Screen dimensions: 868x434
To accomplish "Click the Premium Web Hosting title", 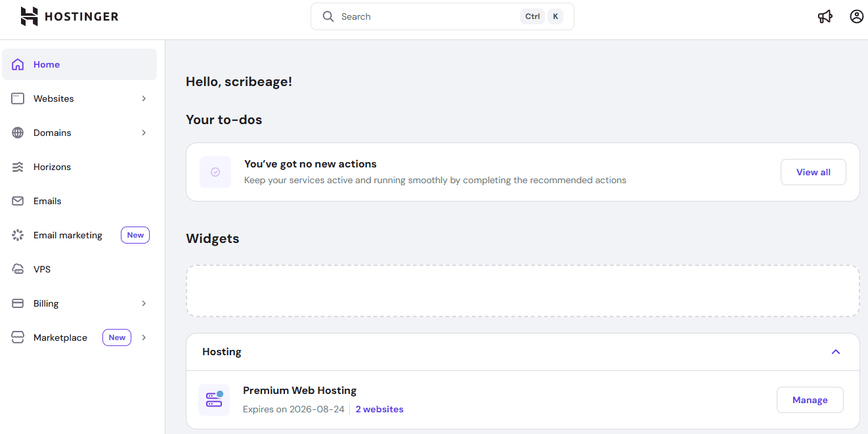I will pos(299,391).
